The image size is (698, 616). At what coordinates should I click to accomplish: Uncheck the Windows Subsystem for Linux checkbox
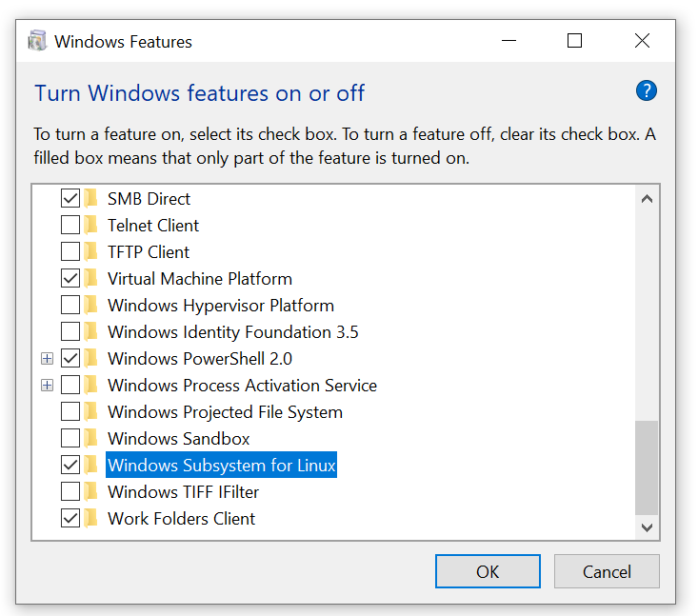pyautogui.click(x=70, y=466)
